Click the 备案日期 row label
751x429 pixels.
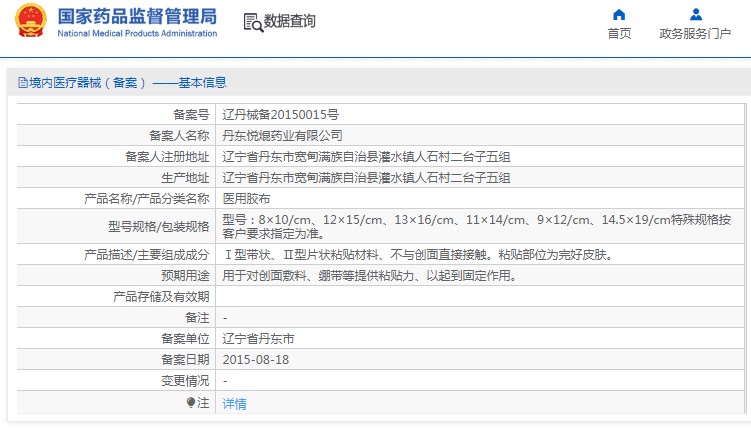click(x=185, y=360)
